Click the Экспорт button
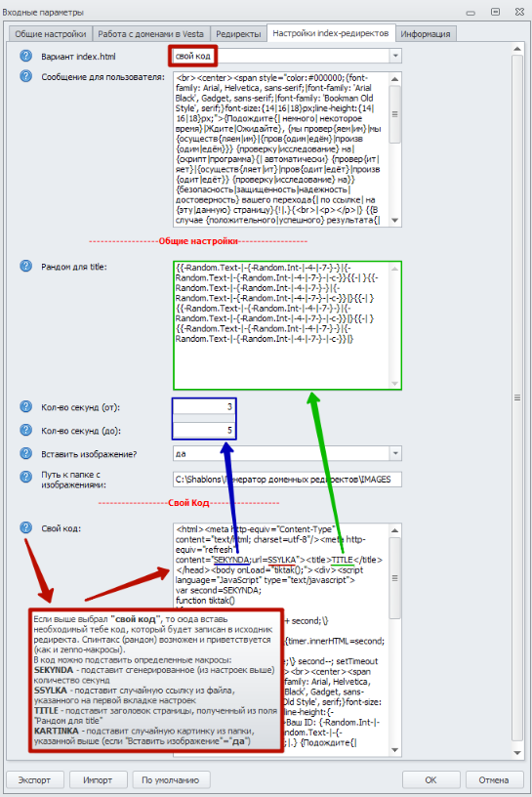The image size is (532, 797). pyautogui.click(x=35, y=779)
